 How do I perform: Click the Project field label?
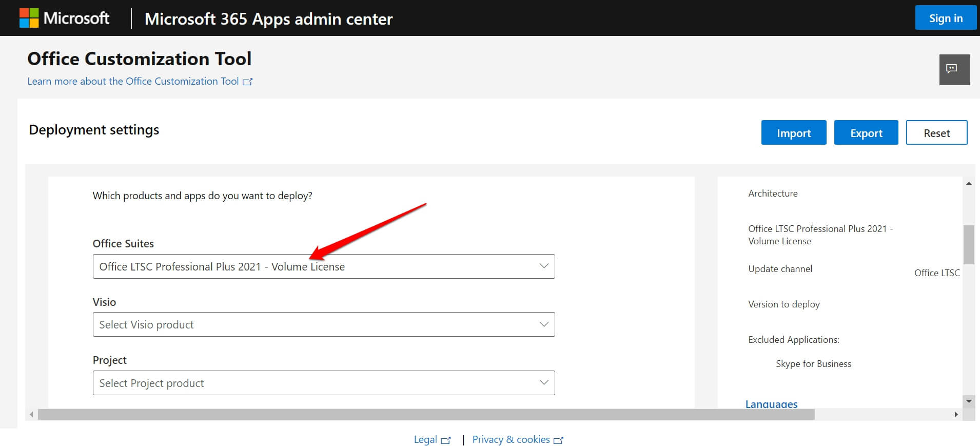click(109, 360)
